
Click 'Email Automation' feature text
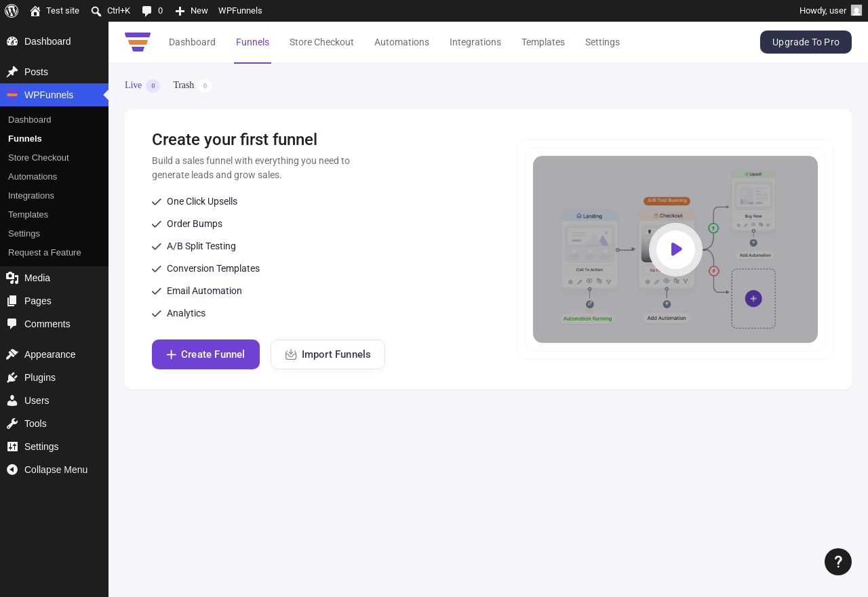click(204, 291)
